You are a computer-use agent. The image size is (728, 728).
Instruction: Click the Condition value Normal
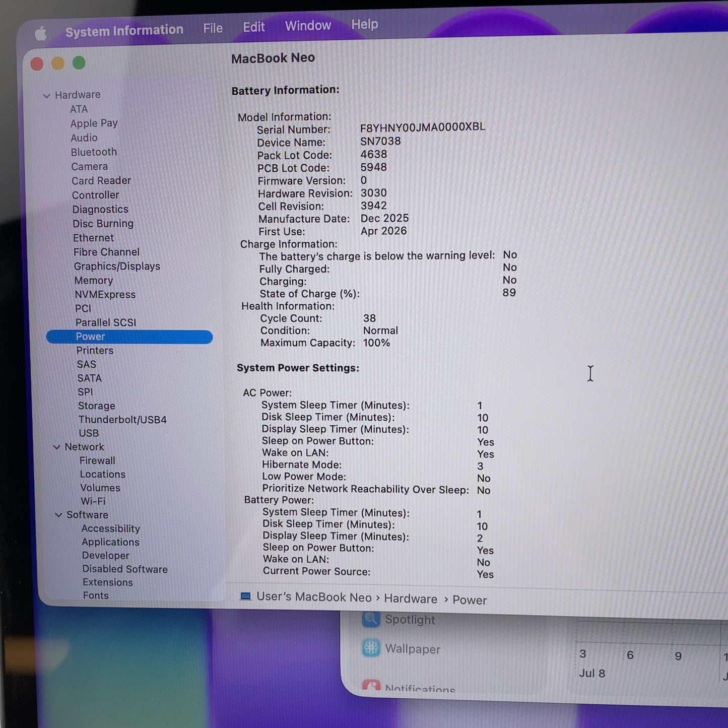click(380, 330)
